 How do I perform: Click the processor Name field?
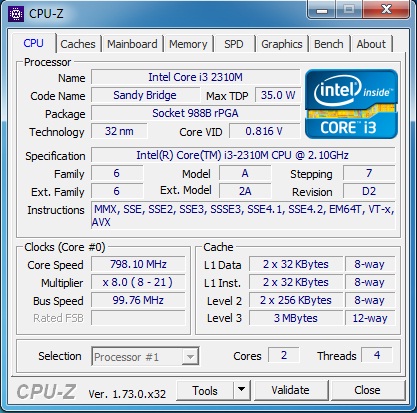[x=196, y=77]
